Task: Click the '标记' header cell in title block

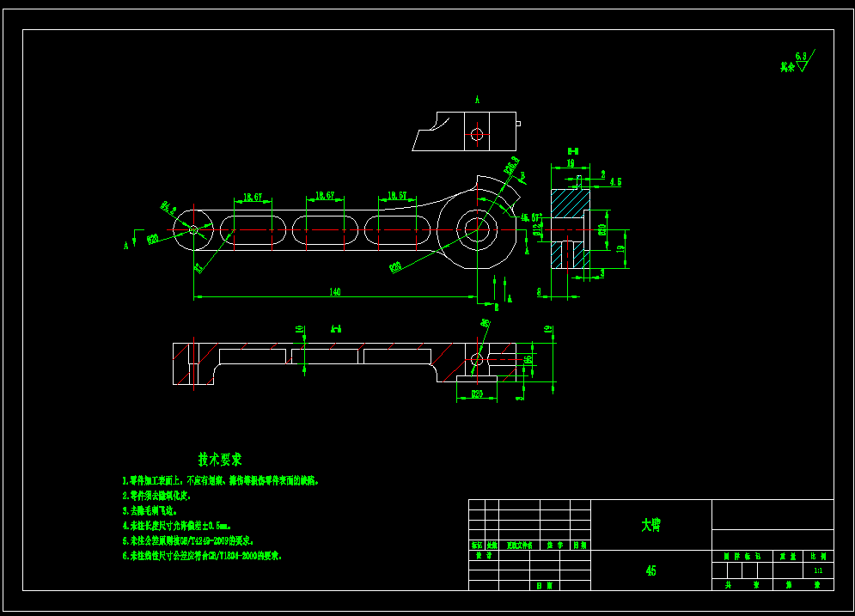Action: coord(477,546)
